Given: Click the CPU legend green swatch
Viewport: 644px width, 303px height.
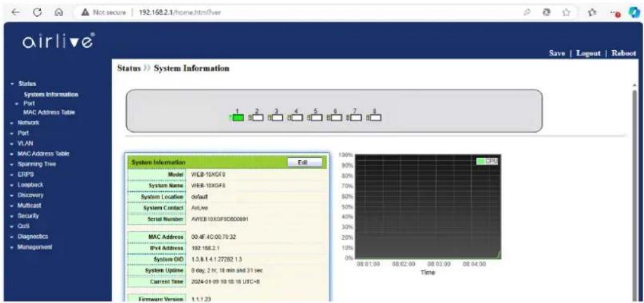Looking at the screenshot, I should coord(481,161).
